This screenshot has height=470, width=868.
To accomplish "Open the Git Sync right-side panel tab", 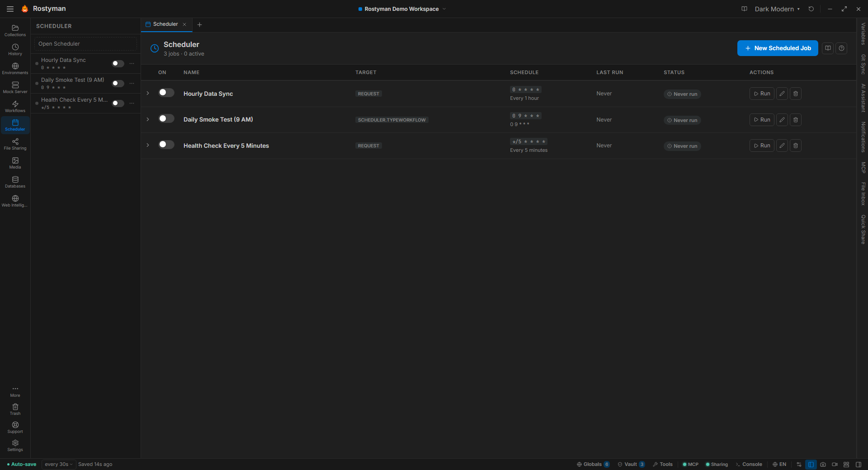I will point(863,64).
